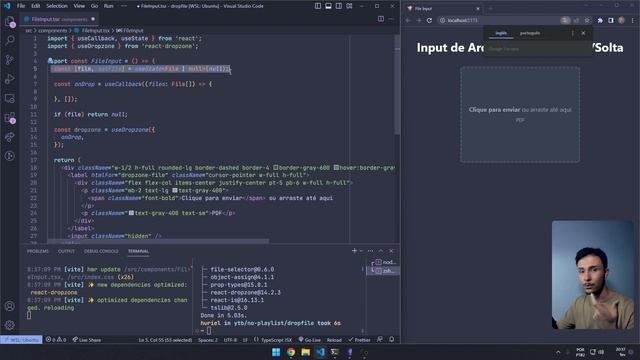Start Live Share from the status bar
Screen dimensions: 640x360
coord(87,340)
